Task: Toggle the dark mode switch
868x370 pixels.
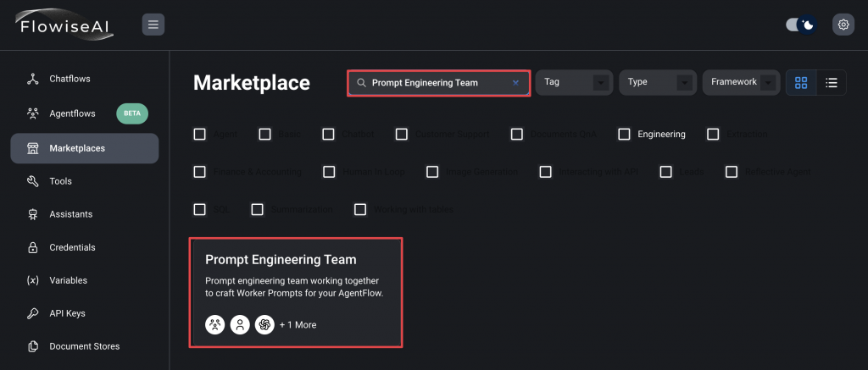Action: 800,25
